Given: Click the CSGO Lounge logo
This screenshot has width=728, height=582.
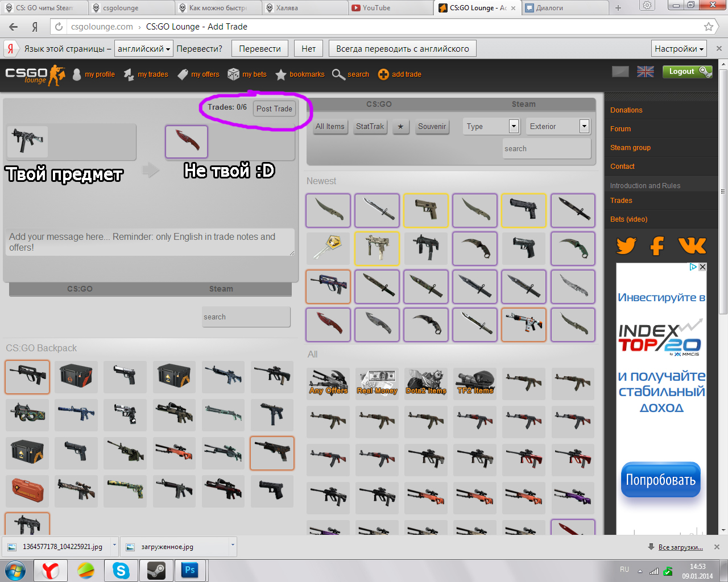Looking at the screenshot, I should 35,74.
